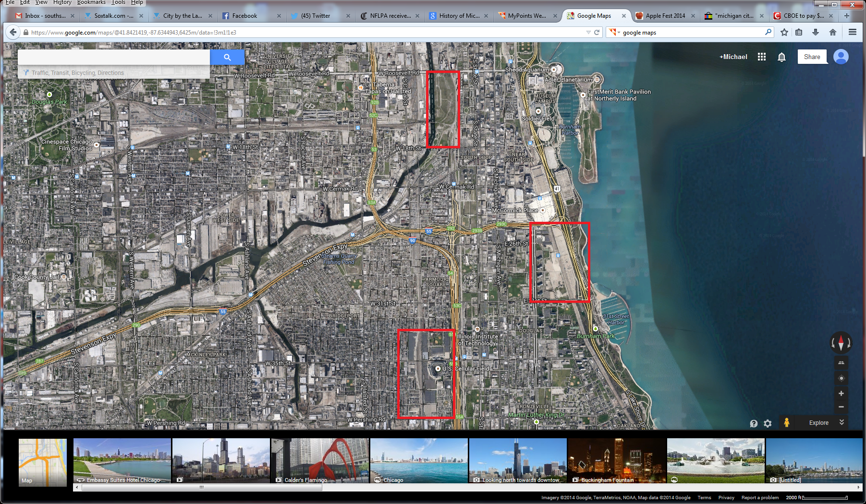Open the Google notifications bell
Screen dimensions: 866x504
coord(781,57)
